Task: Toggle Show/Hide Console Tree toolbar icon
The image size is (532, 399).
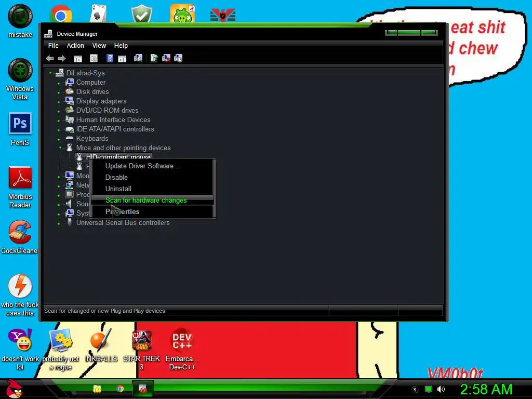Action: pyautogui.click(x=78, y=58)
